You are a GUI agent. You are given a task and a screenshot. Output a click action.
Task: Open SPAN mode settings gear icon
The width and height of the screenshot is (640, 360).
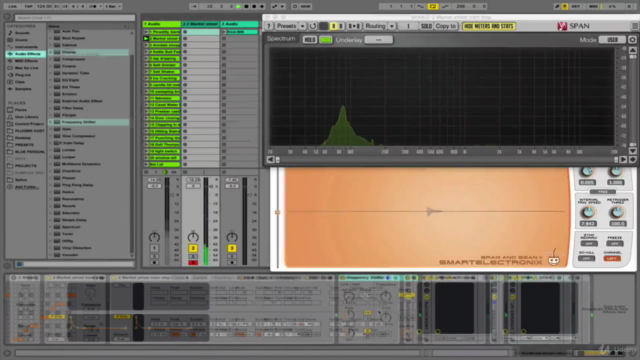tap(632, 40)
